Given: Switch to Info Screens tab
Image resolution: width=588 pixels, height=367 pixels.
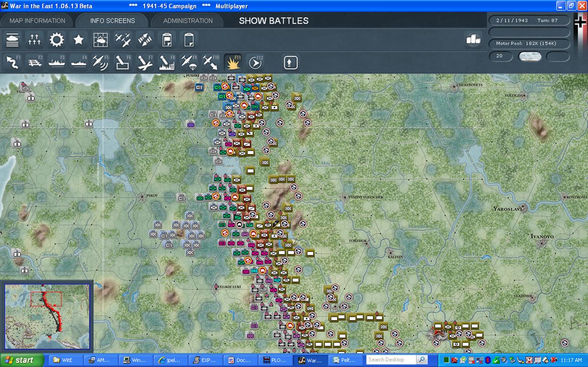Looking at the screenshot, I should click(113, 21).
